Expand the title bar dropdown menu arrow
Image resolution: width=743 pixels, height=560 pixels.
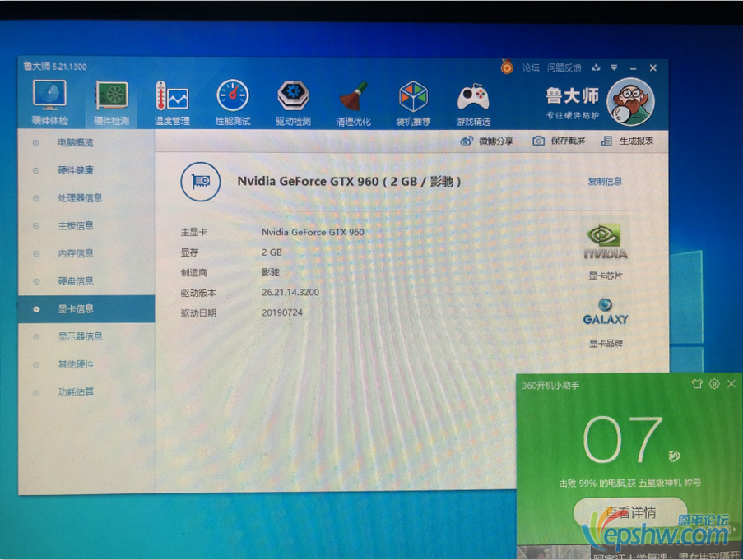[x=614, y=67]
